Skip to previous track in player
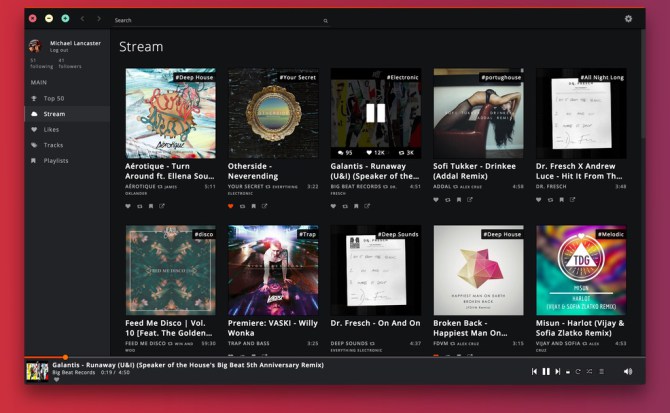The image size is (670, 413). pos(534,372)
